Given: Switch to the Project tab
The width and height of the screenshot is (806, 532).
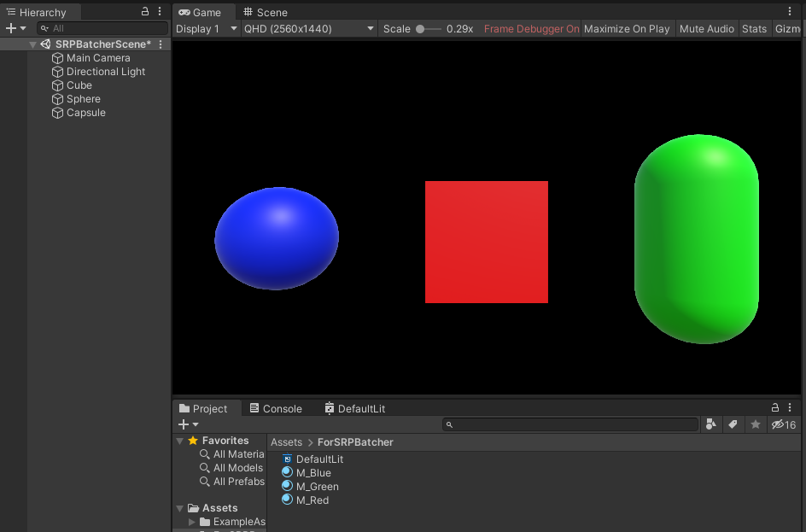Looking at the screenshot, I should point(203,409).
